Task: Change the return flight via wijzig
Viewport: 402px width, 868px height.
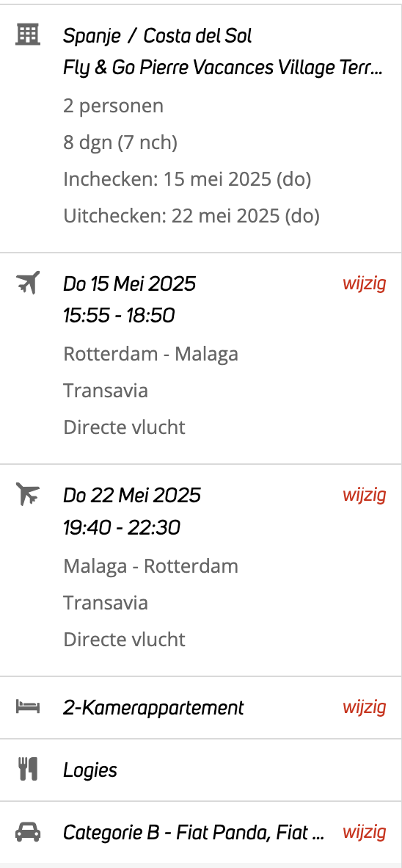Action: pyautogui.click(x=365, y=494)
